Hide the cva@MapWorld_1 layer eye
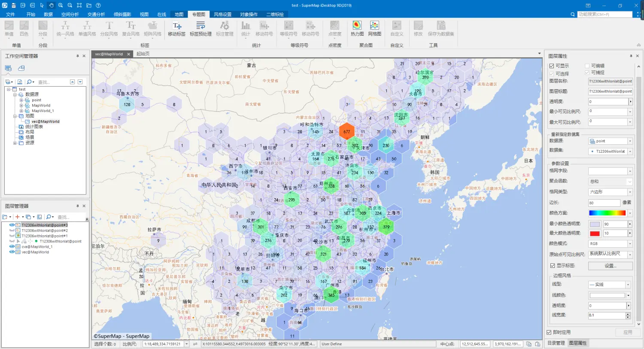This screenshot has width=644, height=349. pos(12,246)
